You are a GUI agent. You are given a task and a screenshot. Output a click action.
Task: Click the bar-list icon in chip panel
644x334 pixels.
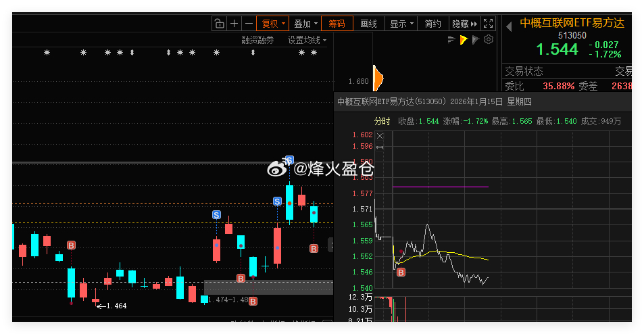pos(451,39)
